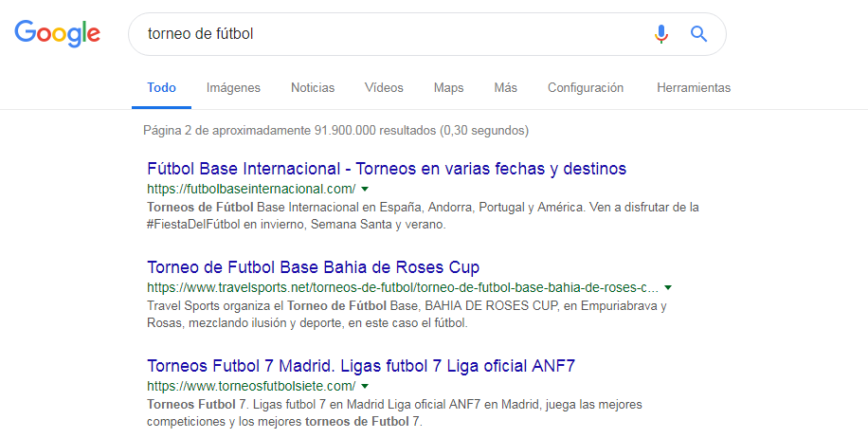
Task: Click the results count text Página 2 de aproximadamente
Action: coord(335,131)
